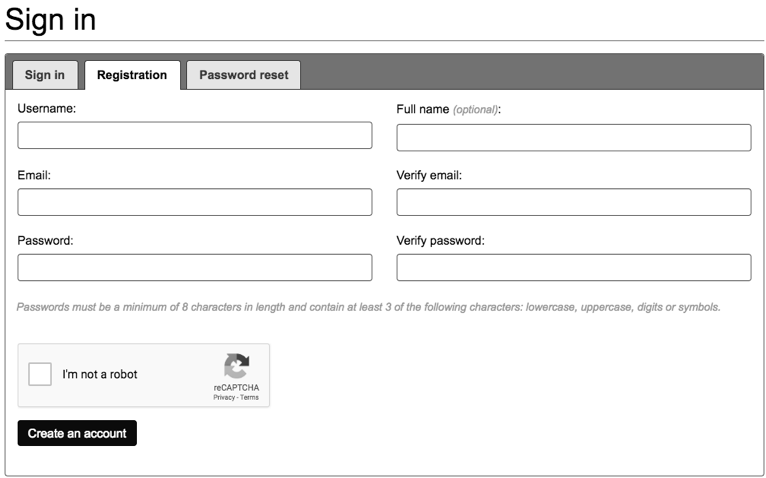Viewport: 766px width, 478px height.
Task: Click the Verify password label
Action: click(x=440, y=240)
